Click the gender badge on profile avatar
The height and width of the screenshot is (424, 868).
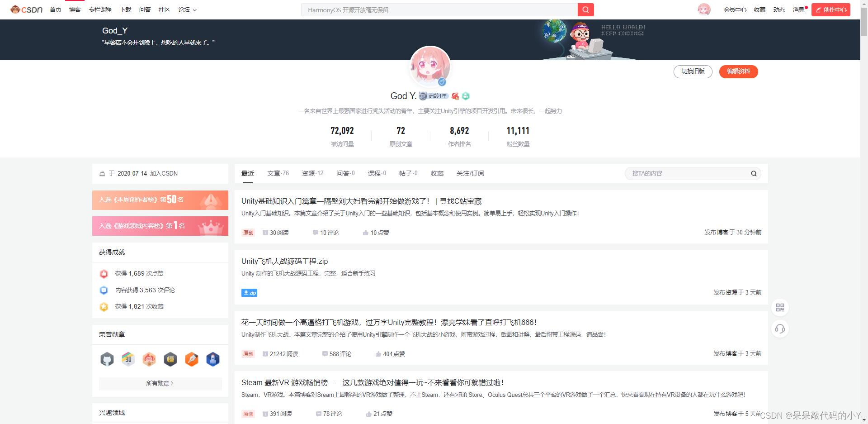tap(442, 82)
